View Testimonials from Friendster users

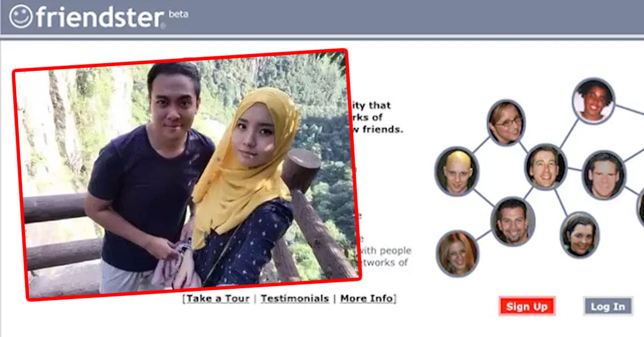[294, 298]
